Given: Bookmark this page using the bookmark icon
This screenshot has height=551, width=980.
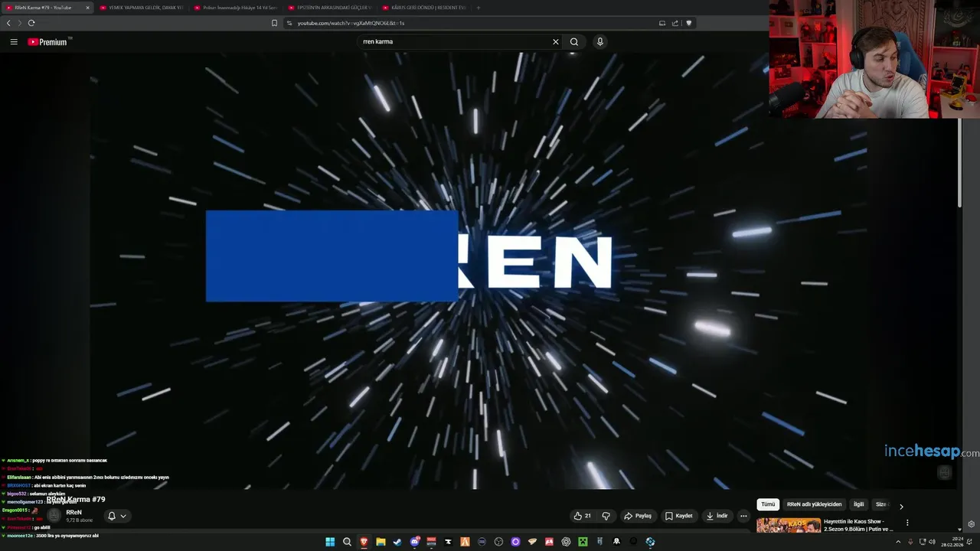Looking at the screenshot, I should (274, 23).
